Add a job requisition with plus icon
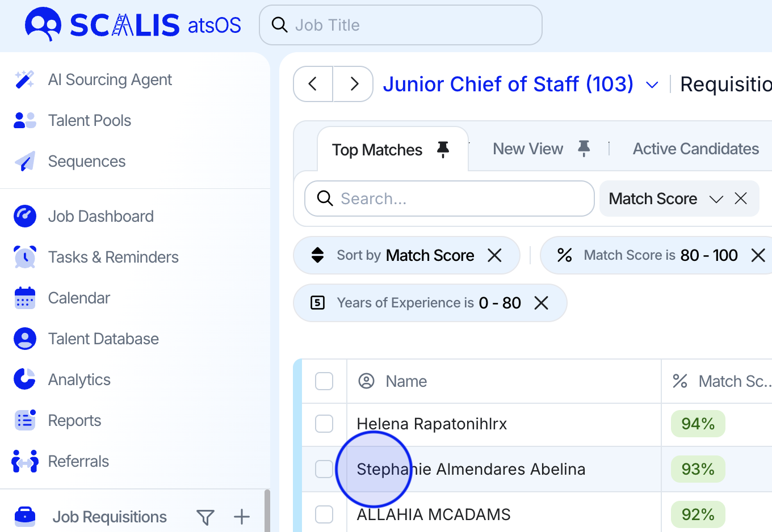The image size is (772, 532). (242, 517)
